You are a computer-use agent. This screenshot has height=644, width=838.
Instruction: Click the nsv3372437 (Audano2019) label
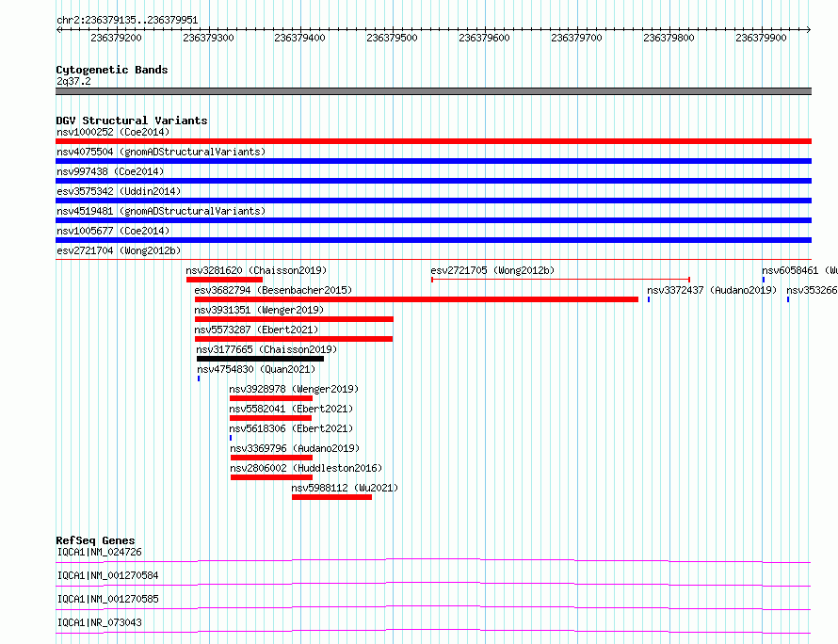(712, 290)
